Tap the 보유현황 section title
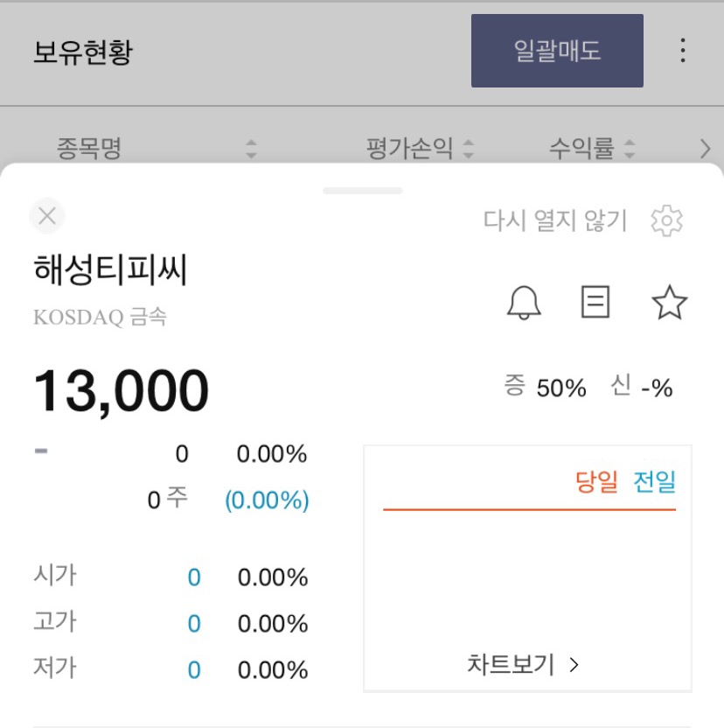724x728 pixels. click(x=83, y=52)
